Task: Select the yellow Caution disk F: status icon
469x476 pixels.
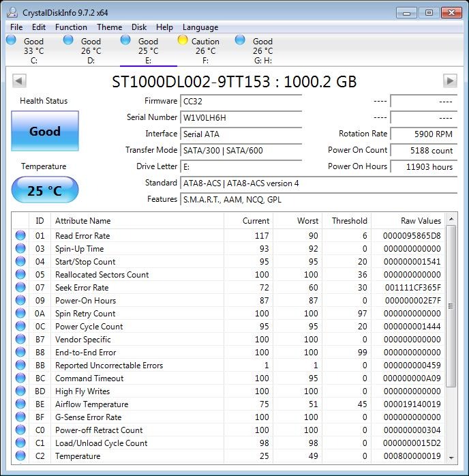Action: [183, 41]
